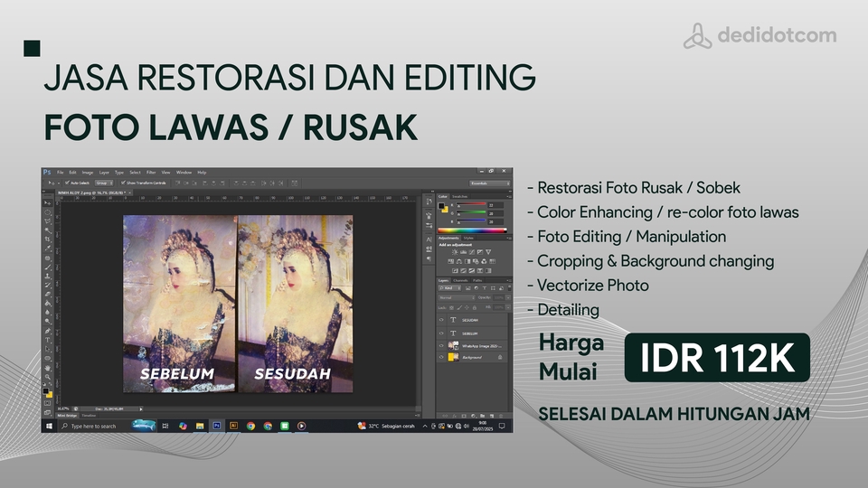Open the layer Fill dropdown
868x488 pixels.
click(508, 307)
